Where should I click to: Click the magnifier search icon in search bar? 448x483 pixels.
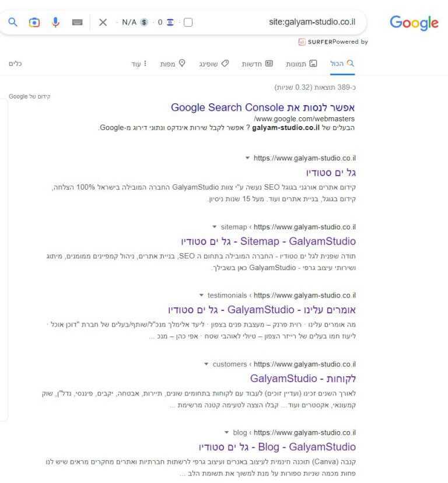13,22
